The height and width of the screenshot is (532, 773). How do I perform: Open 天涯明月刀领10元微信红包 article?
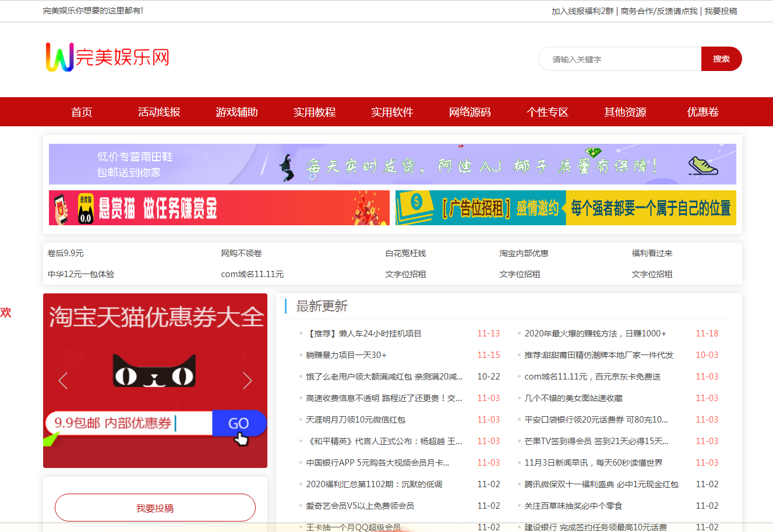pos(355,420)
